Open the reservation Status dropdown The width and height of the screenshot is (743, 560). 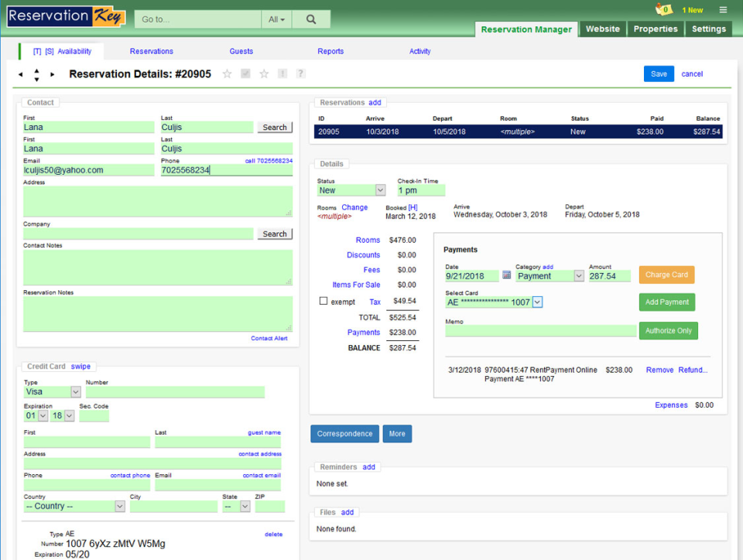(x=378, y=190)
